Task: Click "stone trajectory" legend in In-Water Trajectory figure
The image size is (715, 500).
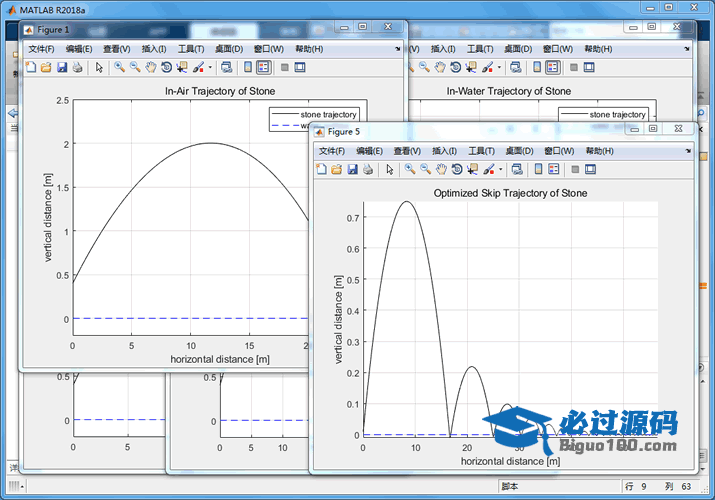Action: tap(617, 114)
